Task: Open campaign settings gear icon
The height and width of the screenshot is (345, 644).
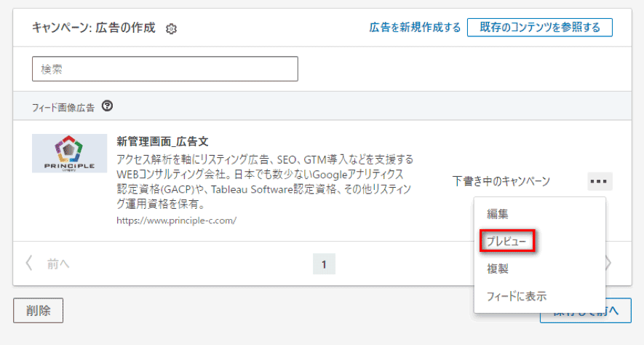Action: coord(172,28)
